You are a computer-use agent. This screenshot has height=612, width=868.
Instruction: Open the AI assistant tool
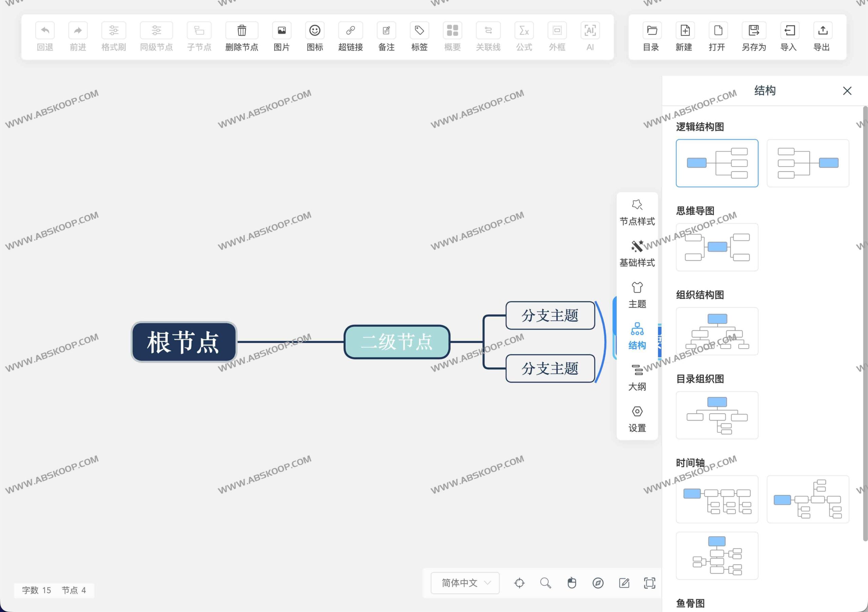coord(590,37)
